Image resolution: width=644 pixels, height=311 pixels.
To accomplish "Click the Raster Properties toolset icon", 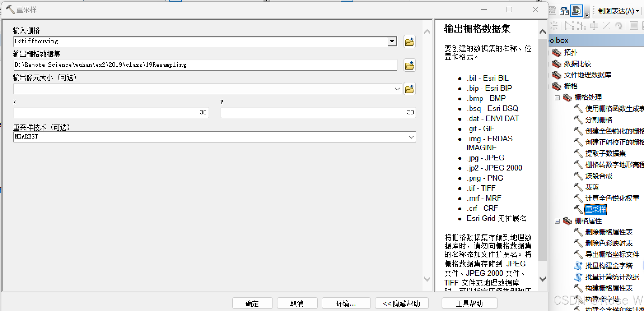I will click(568, 221).
